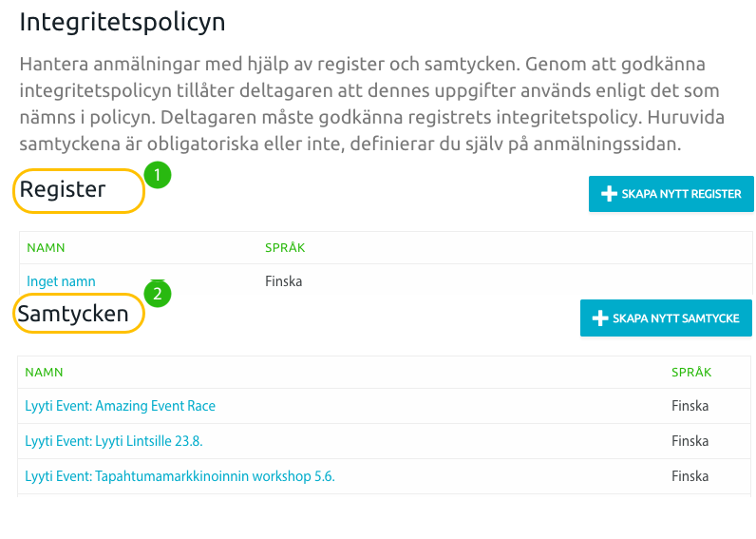This screenshot has width=756, height=539.
Task: Select the Samtycken section heading
Action: pos(73,314)
